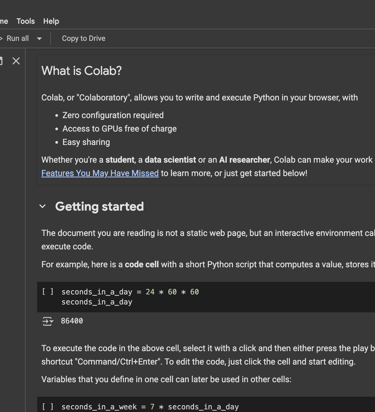Select the paragraph starting with The document you are reading
This screenshot has width=375, height=412.
tap(208, 240)
